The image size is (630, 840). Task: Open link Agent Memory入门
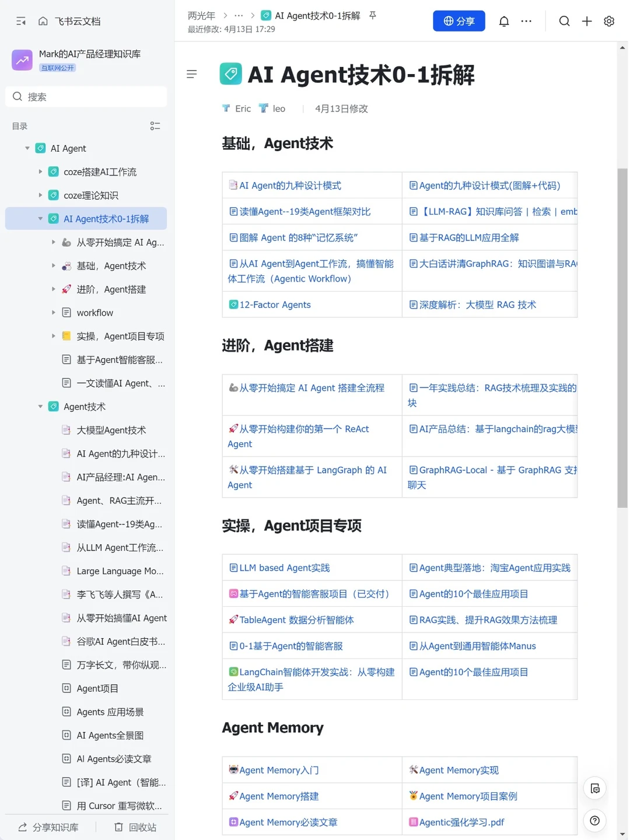[274, 770]
